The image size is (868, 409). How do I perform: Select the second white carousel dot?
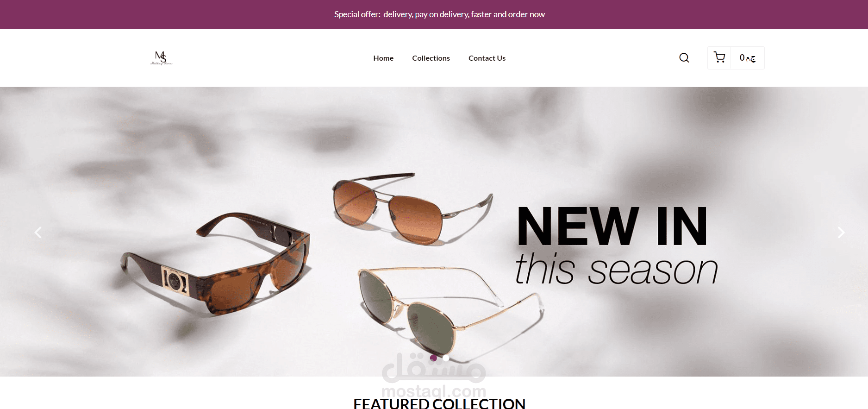pos(446,358)
